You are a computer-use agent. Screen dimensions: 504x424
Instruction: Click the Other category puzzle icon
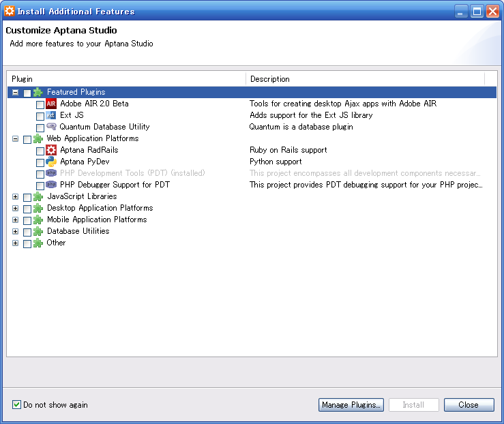pos(38,243)
